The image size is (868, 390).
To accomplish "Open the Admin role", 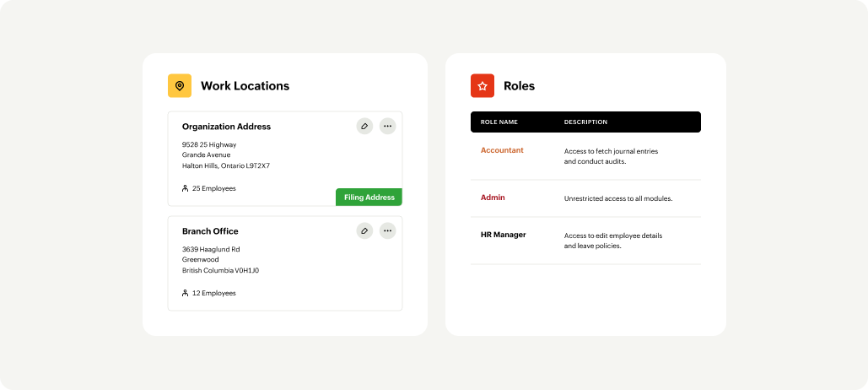I will click(x=493, y=198).
